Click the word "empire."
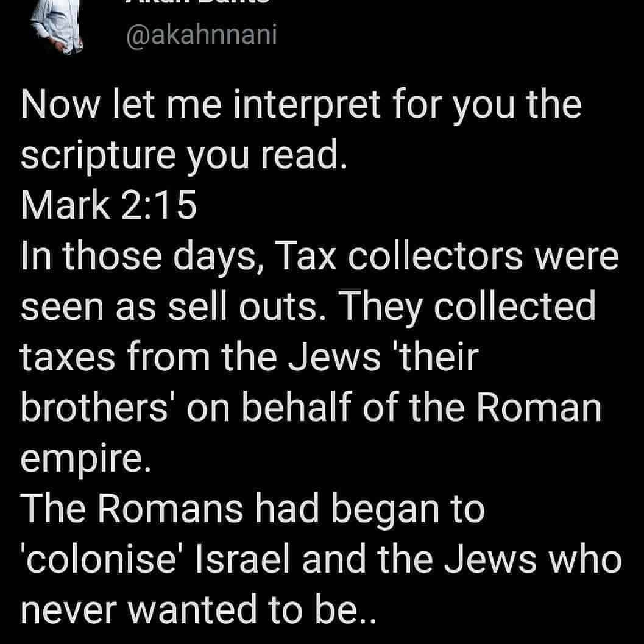This screenshot has height=644, width=644. [84, 457]
